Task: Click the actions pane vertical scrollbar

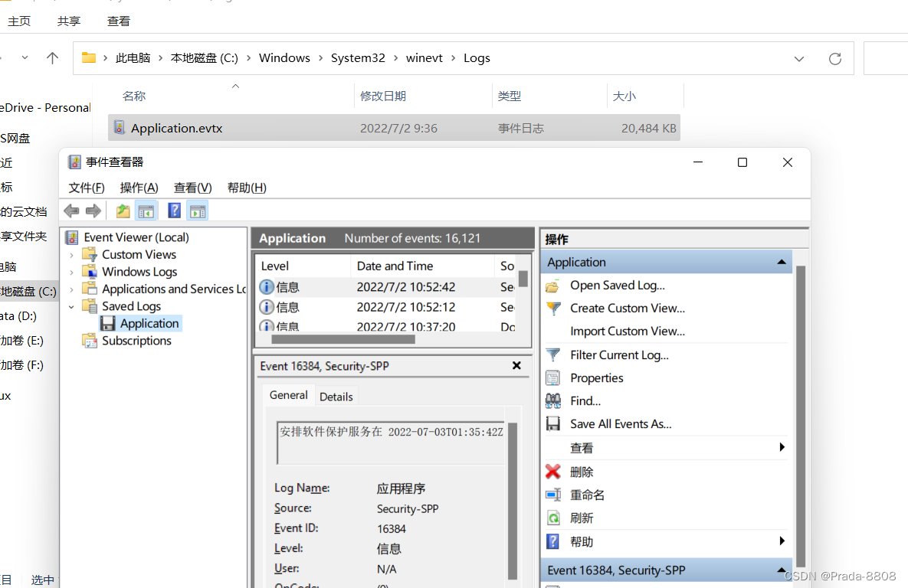Action: [x=801, y=416]
